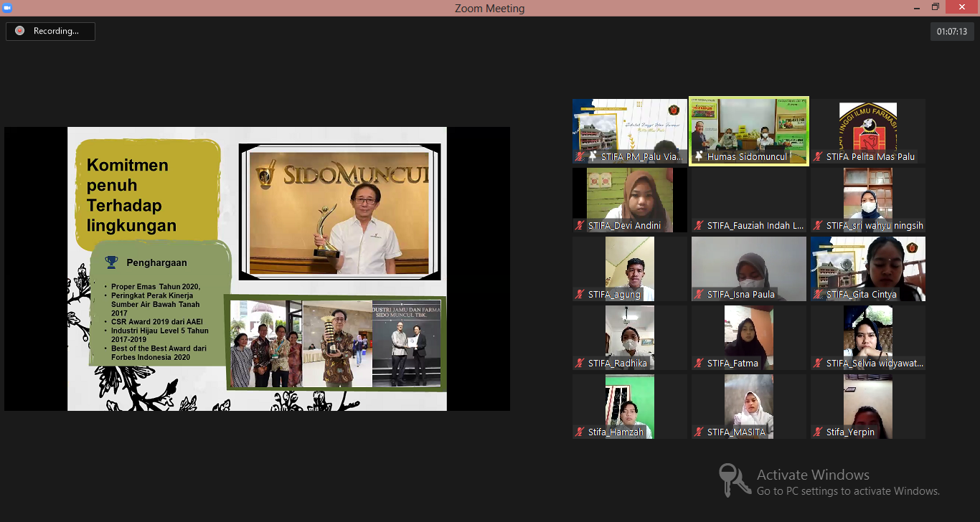Click the Zoom logo in the title bar
The image size is (980, 522).
tap(8, 8)
